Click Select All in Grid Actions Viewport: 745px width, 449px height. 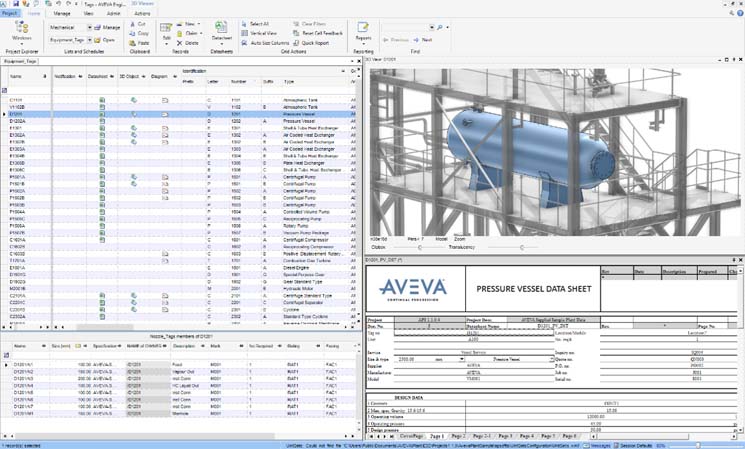click(x=254, y=23)
